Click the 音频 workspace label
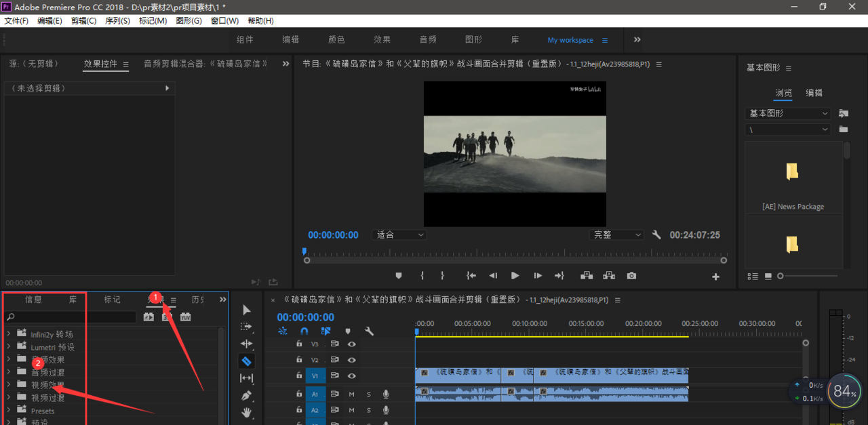Image resolution: width=868 pixels, height=425 pixels. pos(428,40)
